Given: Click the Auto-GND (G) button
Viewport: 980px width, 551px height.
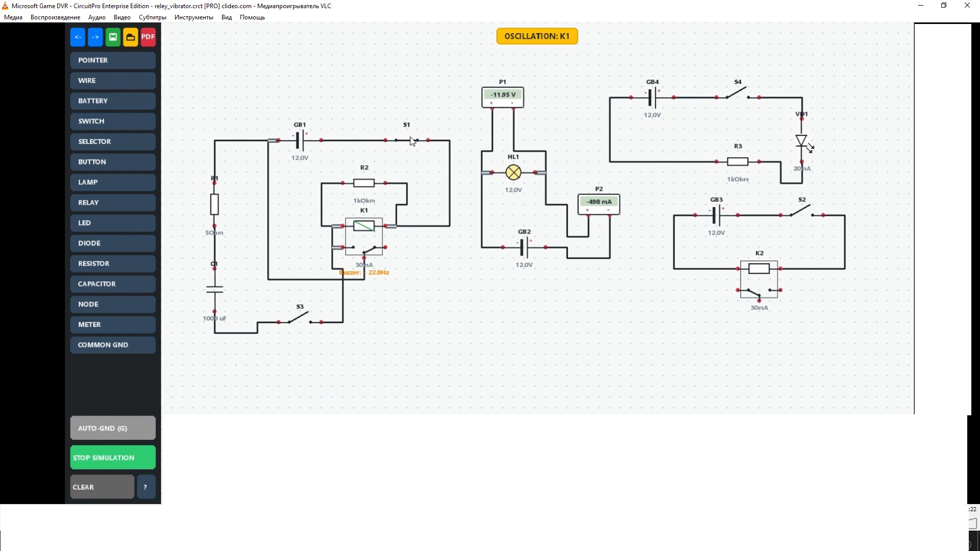Looking at the screenshot, I should [x=113, y=428].
